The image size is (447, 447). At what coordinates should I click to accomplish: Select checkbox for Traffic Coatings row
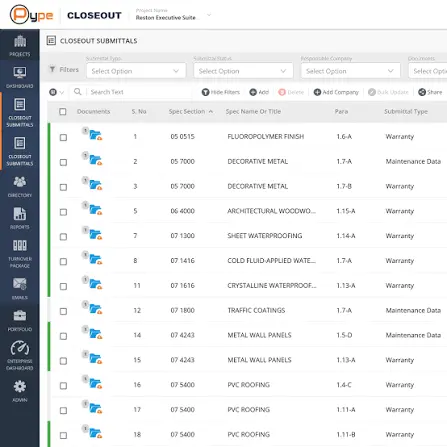point(63,311)
